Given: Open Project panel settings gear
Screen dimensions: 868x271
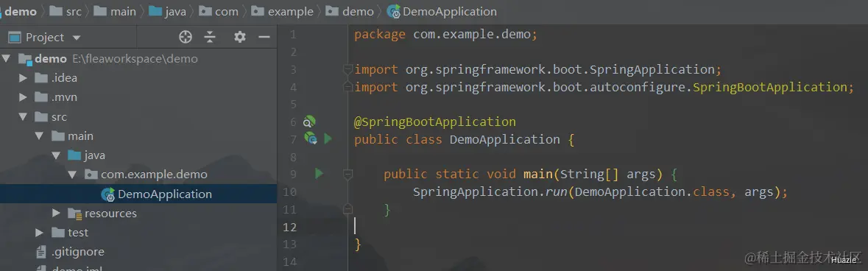Looking at the screenshot, I should click(240, 37).
